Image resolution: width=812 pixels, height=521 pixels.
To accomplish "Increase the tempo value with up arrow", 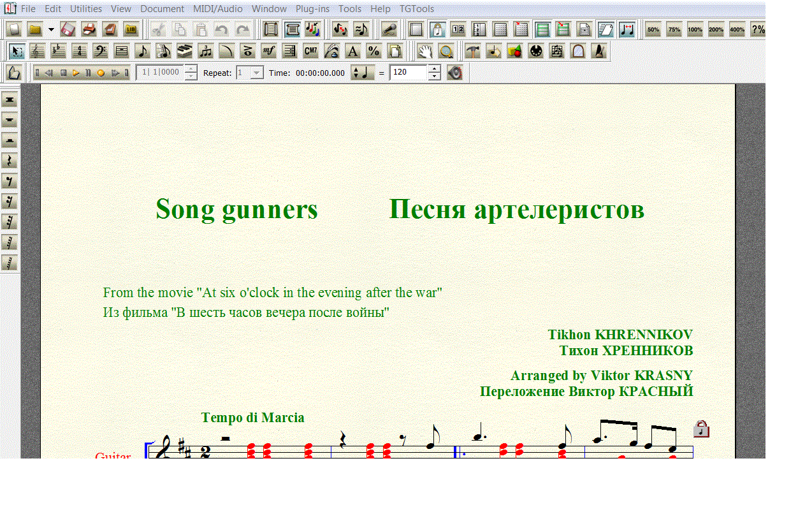I will (x=435, y=69).
